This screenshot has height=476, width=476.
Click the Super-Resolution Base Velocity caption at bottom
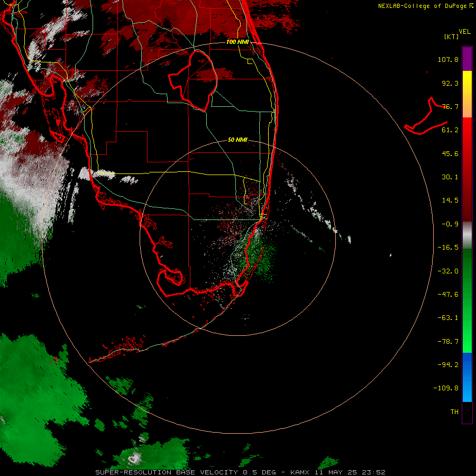tap(240, 472)
